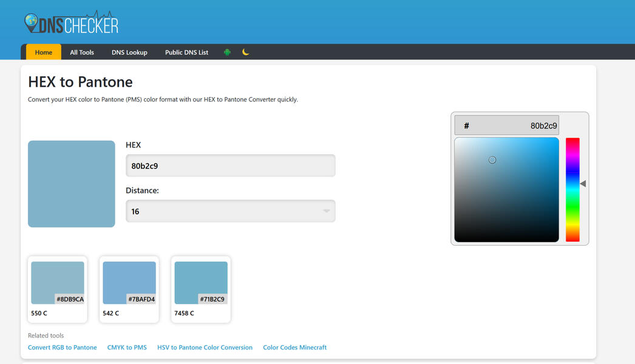Open the DNS Lookup page

pyautogui.click(x=129, y=52)
